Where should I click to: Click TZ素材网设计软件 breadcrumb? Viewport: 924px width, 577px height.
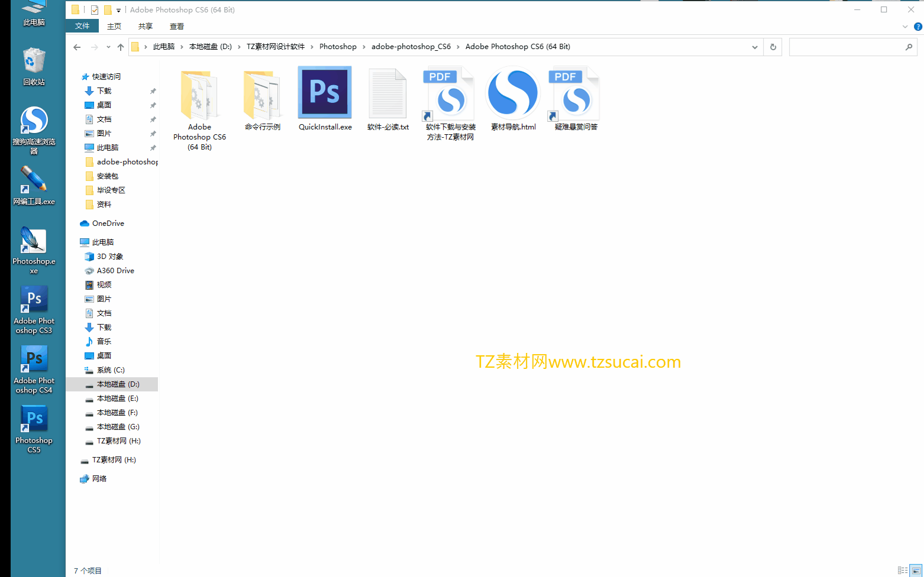click(x=276, y=47)
